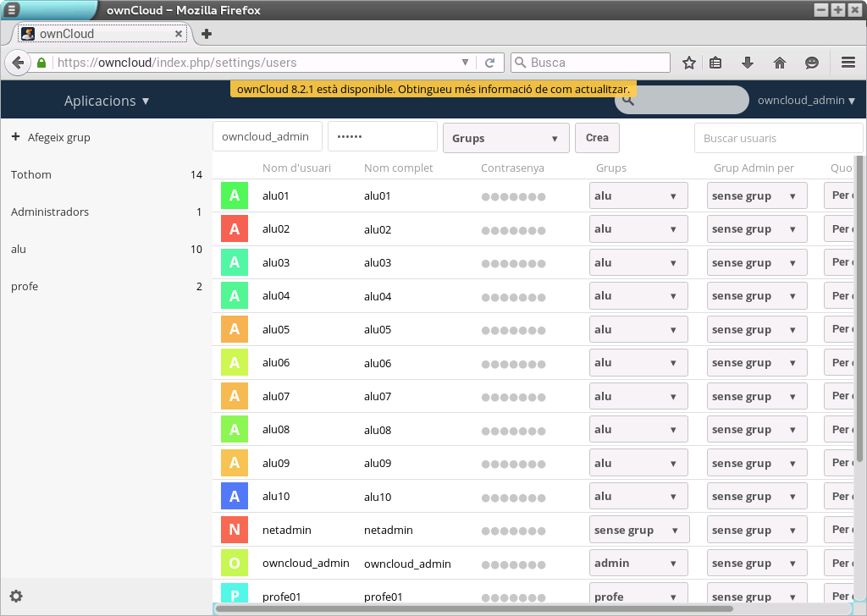Expand the Aplicacions menu

(x=107, y=101)
